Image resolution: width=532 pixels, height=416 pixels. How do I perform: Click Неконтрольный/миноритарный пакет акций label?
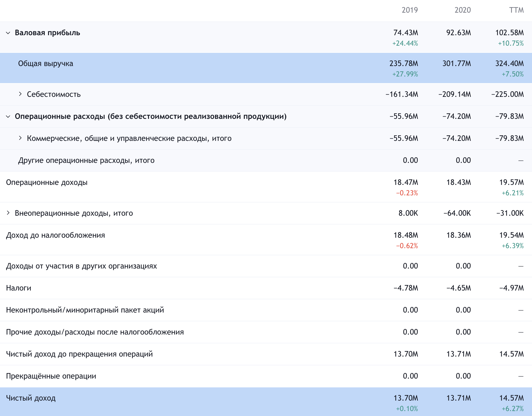[85, 310]
